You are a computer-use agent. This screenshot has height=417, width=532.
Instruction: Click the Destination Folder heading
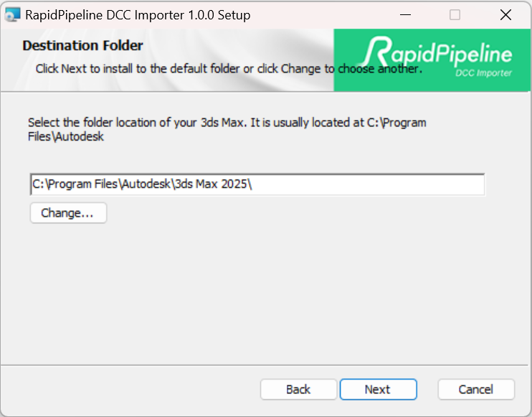click(82, 45)
